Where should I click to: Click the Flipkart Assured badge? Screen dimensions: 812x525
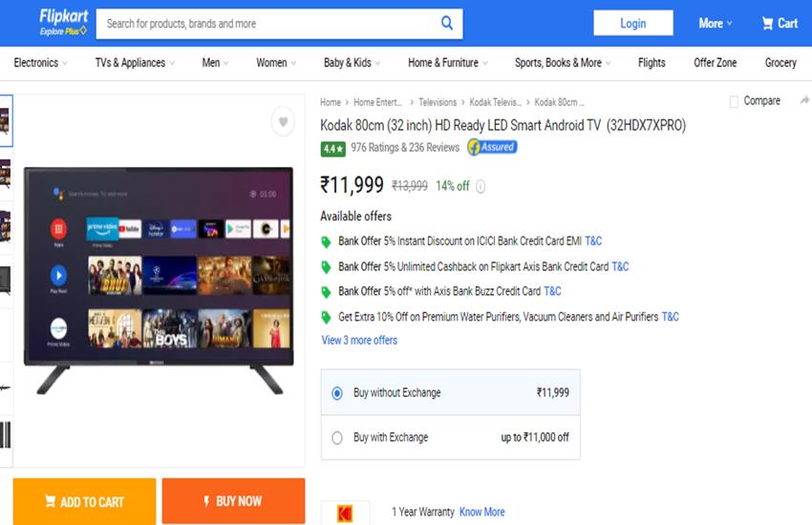(x=492, y=147)
